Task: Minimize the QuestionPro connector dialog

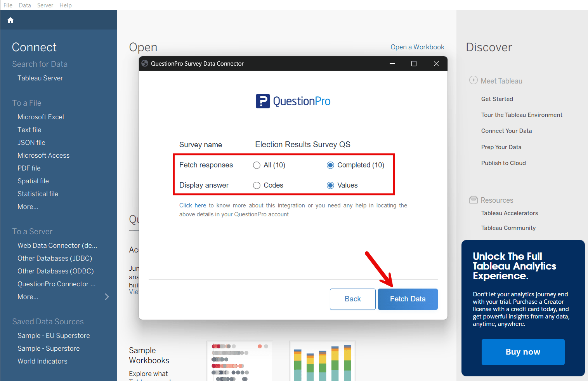Action: (392, 64)
